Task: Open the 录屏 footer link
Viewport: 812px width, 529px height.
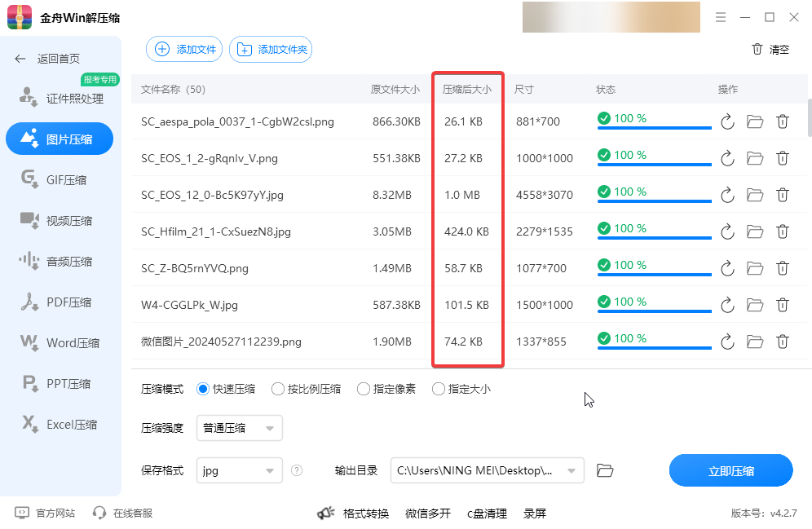Action: [x=535, y=514]
